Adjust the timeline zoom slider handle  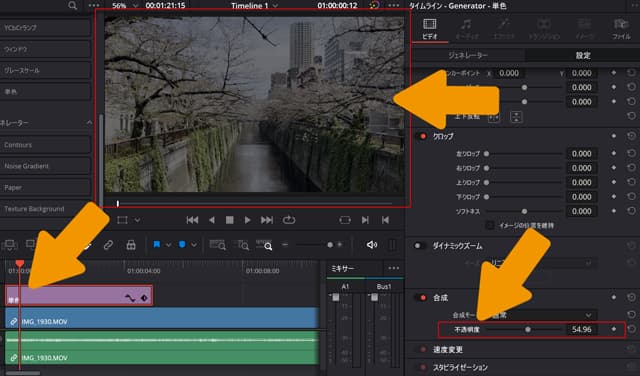point(330,245)
